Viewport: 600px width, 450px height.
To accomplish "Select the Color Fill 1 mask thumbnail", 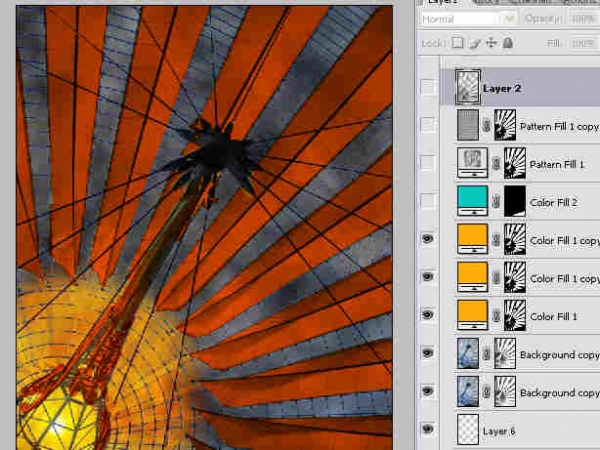I will (x=515, y=315).
